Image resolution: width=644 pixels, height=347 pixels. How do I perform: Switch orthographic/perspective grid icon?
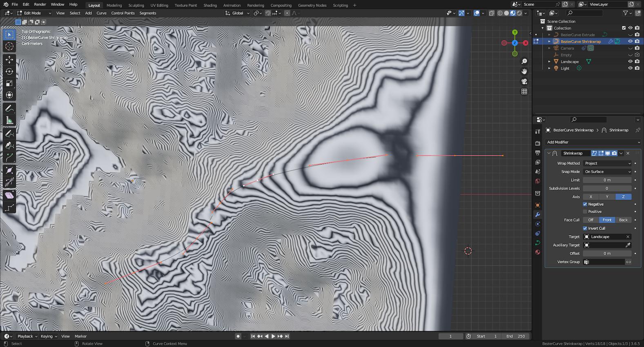524,91
